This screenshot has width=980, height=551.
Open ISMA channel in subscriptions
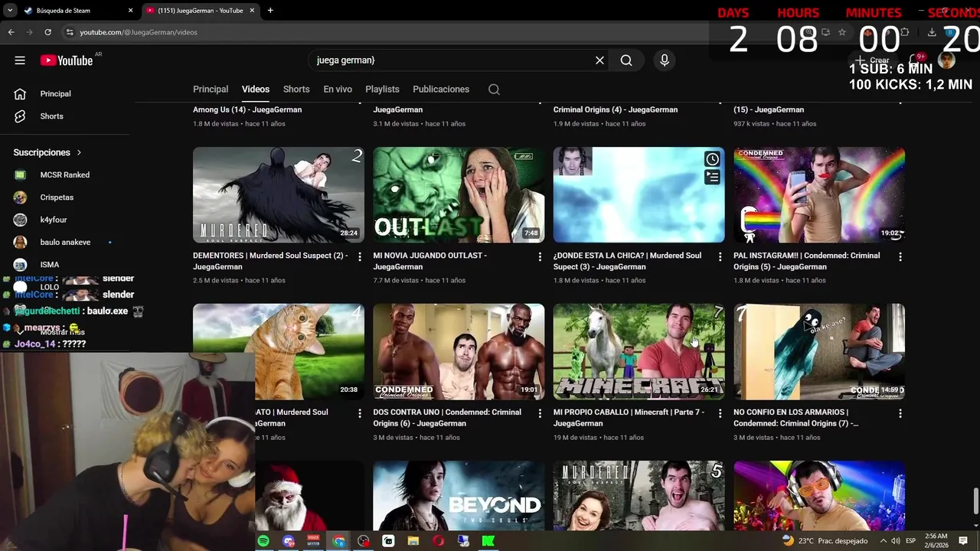[50, 265]
